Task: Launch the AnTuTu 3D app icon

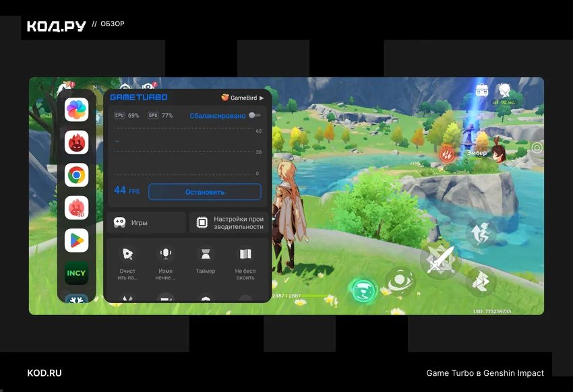Action: pyautogui.click(x=76, y=207)
